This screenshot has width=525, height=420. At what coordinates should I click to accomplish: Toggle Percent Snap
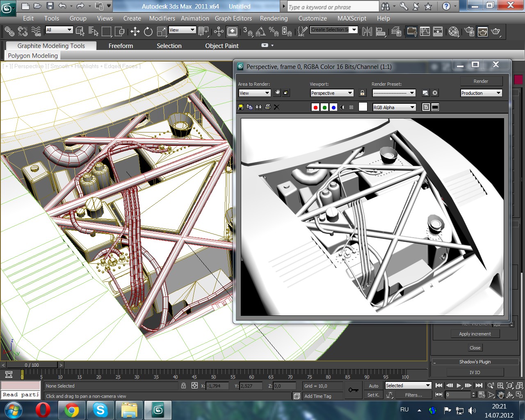tap(274, 31)
